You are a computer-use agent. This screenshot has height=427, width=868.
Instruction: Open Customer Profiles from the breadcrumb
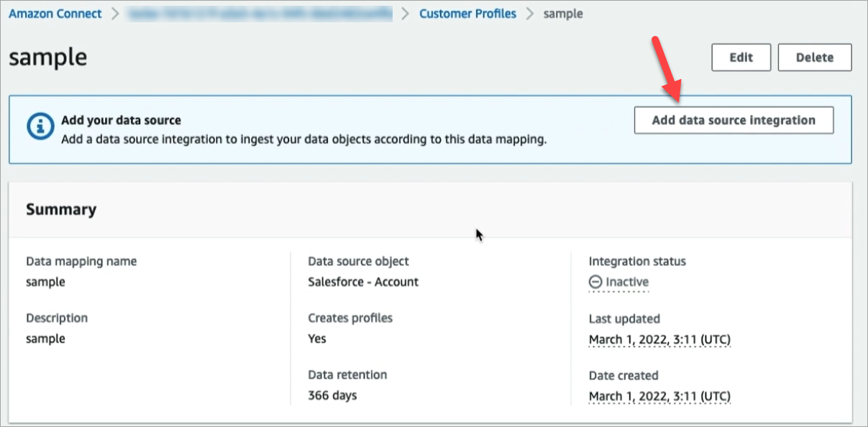pos(467,13)
